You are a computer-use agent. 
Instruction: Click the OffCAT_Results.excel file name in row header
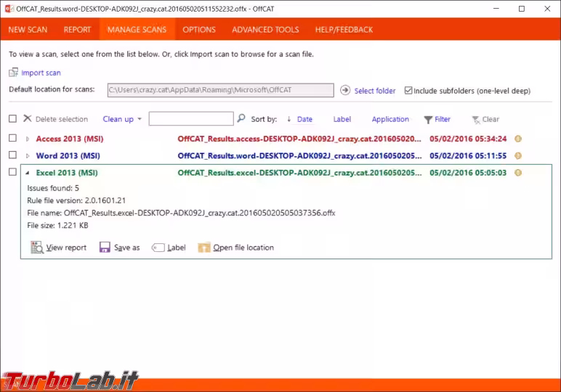pos(299,173)
